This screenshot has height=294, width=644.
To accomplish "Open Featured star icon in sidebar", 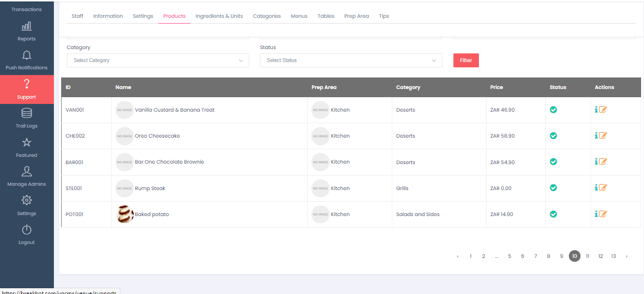I will [x=26, y=142].
